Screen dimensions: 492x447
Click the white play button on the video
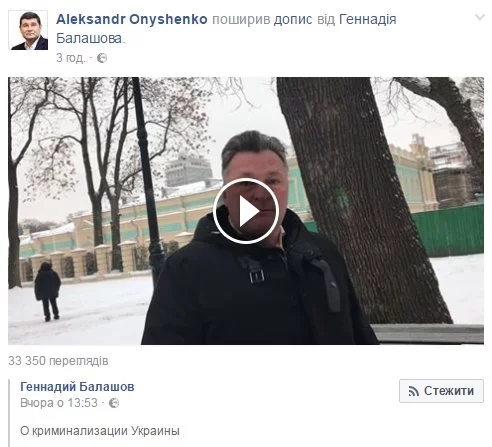(246, 211)
